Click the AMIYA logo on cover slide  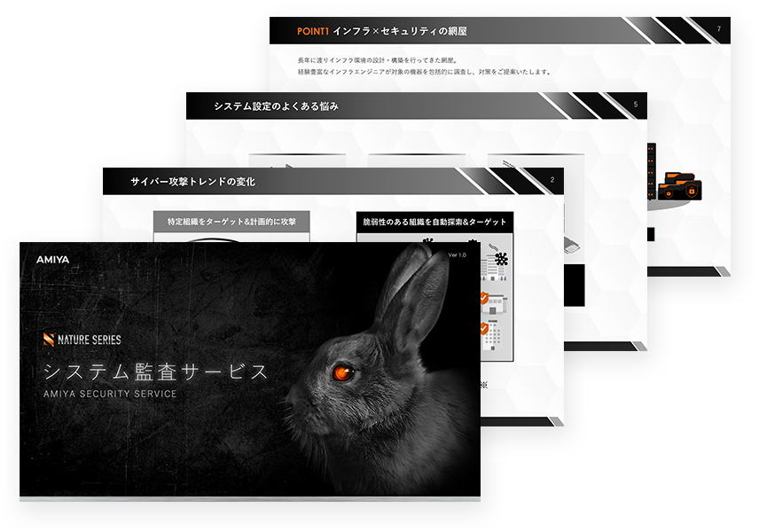53,260
